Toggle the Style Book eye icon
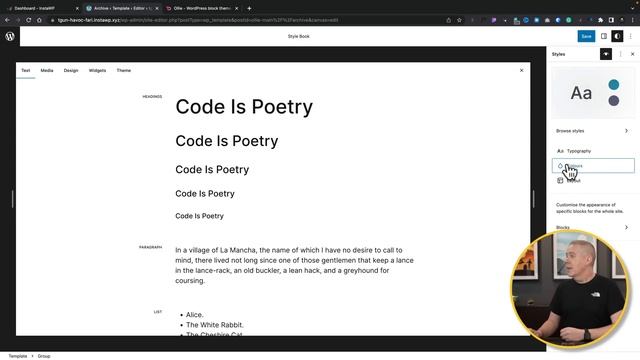The image size is (640, 360). click(606, 54)
